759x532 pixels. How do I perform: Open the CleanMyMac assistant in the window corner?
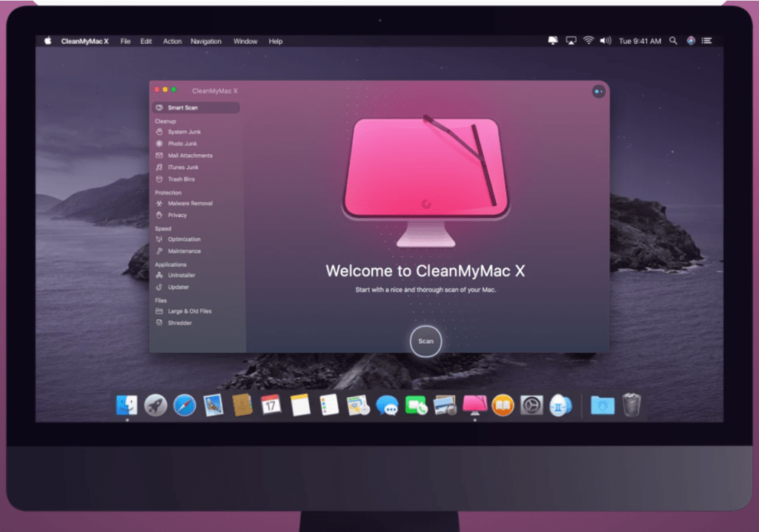point(598,91)
